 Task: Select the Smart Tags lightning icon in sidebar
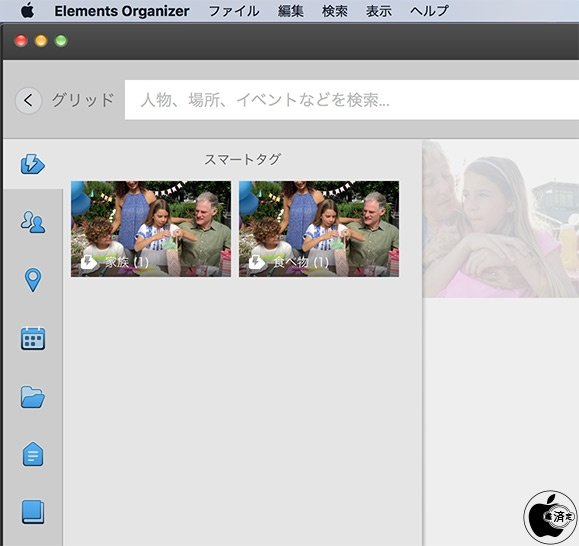(x=32, y=164)
